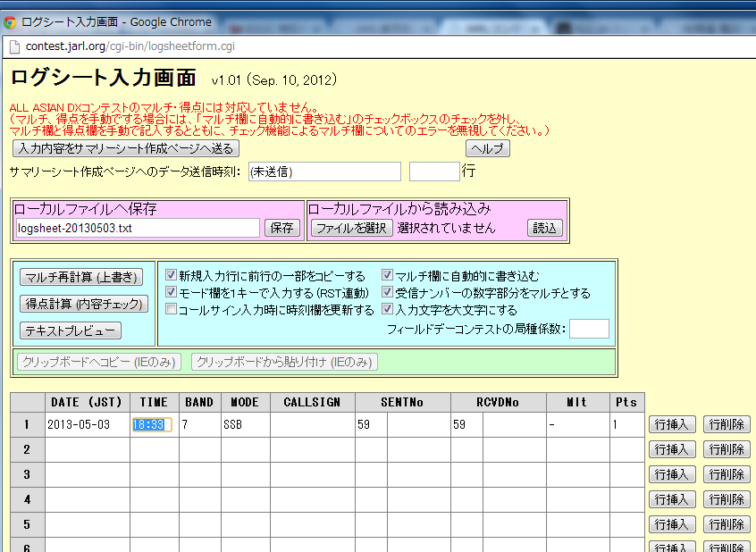Click the DATE (JST) column header
Viewport: 756px width, 552px height.
(x=88, y=403)
